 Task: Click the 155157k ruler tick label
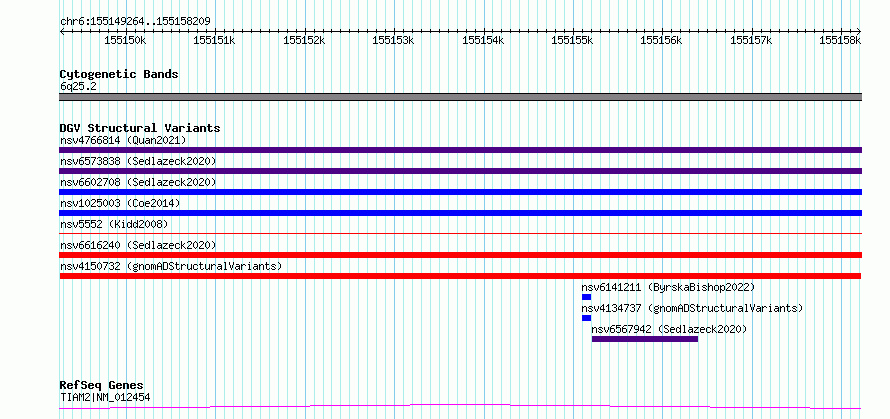click(x=751, y=40)
